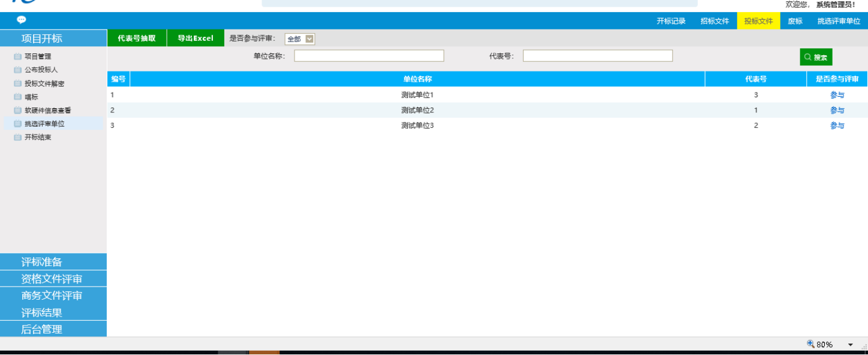This screenshot has width=868, height=355.
Task: Open the zoom level dropdown arrow
Action: [x=850, y=345]
